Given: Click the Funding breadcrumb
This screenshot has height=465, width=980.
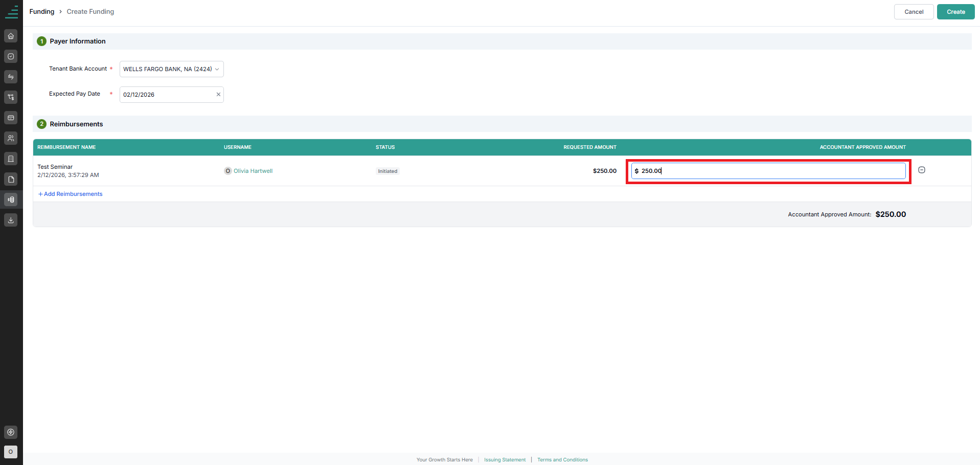Looking at the screenshot, I should tap(42, 11).
